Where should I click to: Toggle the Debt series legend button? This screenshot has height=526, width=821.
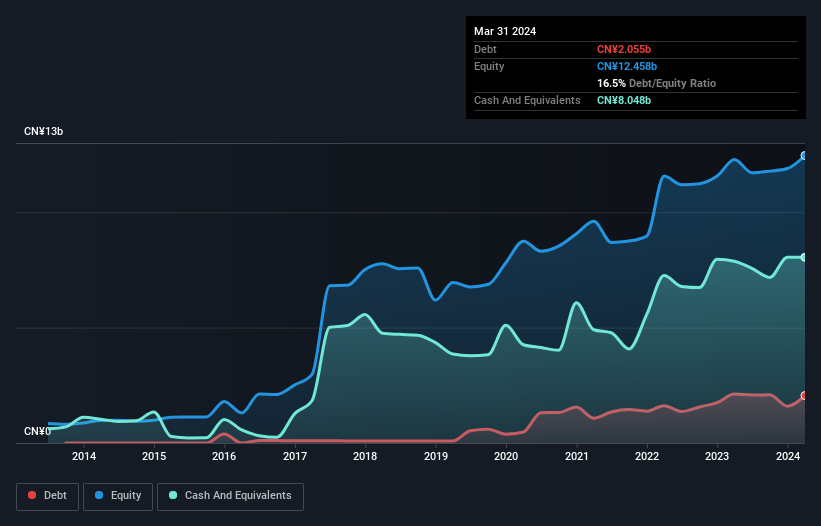(x=48, y=496)
